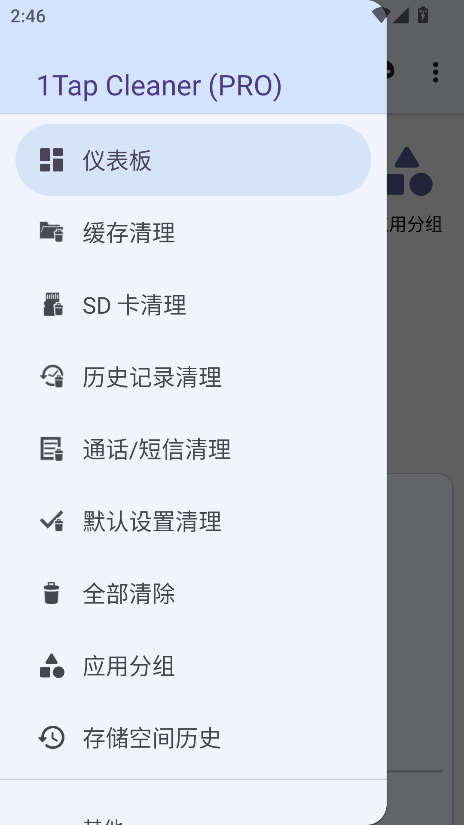Select the 仪表板 menu item

tap(193, 160)
